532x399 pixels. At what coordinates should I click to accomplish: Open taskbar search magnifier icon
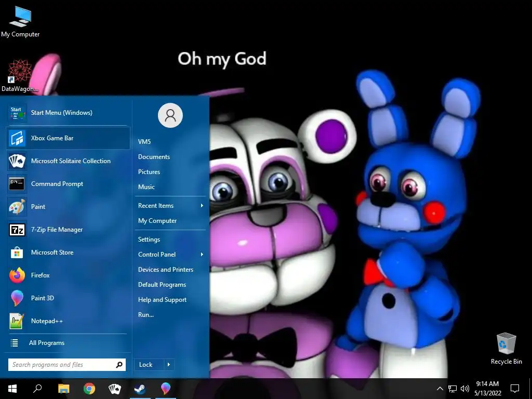click(x=37, y=389)
